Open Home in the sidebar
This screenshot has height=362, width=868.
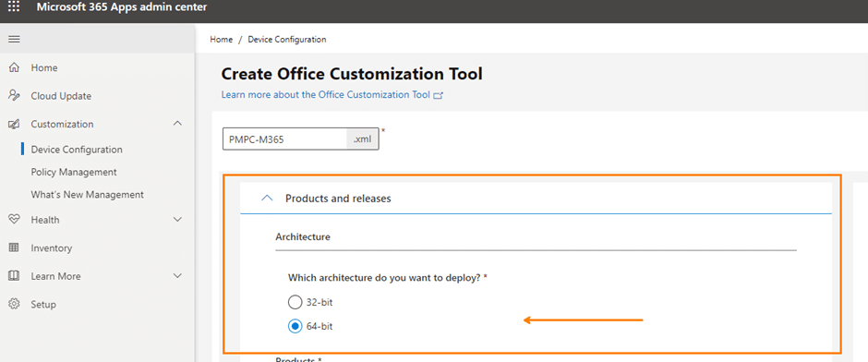click(44, 67)
